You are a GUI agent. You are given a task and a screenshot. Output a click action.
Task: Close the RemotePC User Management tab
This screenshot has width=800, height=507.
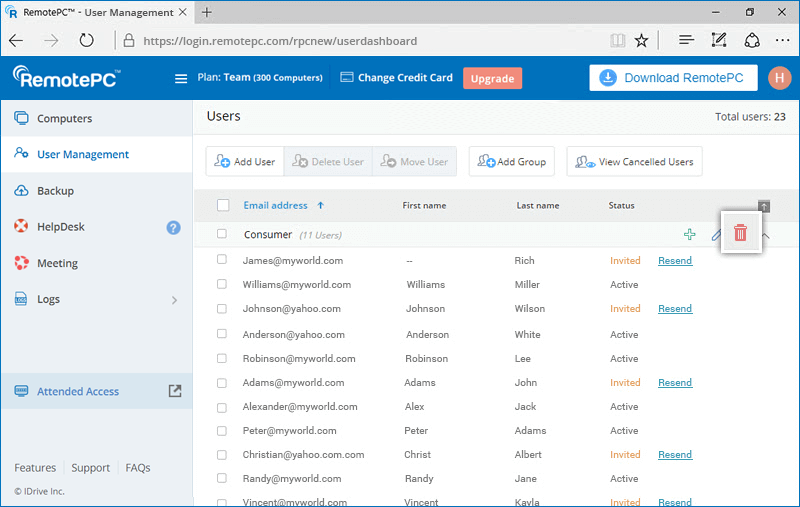coord(182,12)
